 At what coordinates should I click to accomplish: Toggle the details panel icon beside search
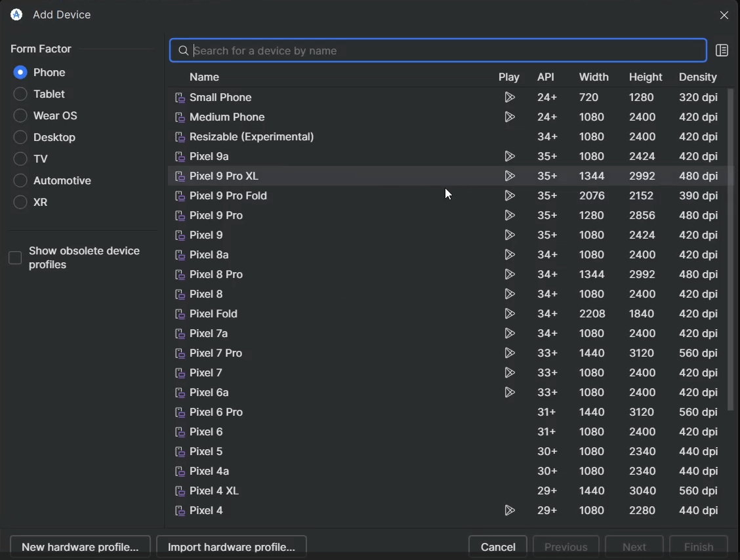tap(722, 50)
